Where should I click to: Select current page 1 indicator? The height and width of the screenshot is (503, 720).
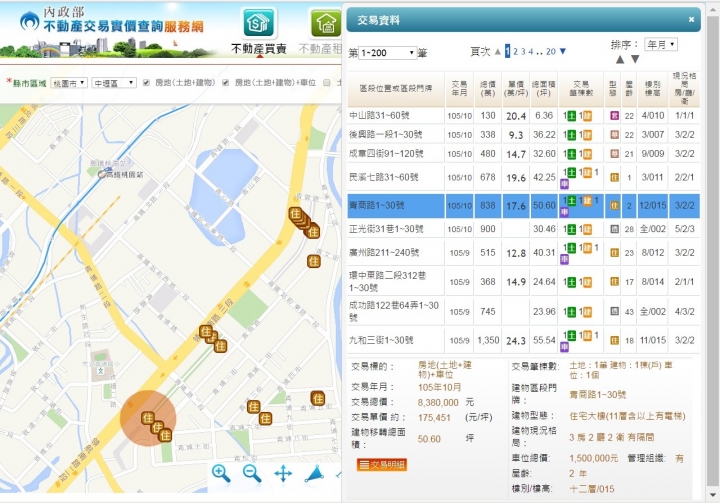click(x=507, y=51)
